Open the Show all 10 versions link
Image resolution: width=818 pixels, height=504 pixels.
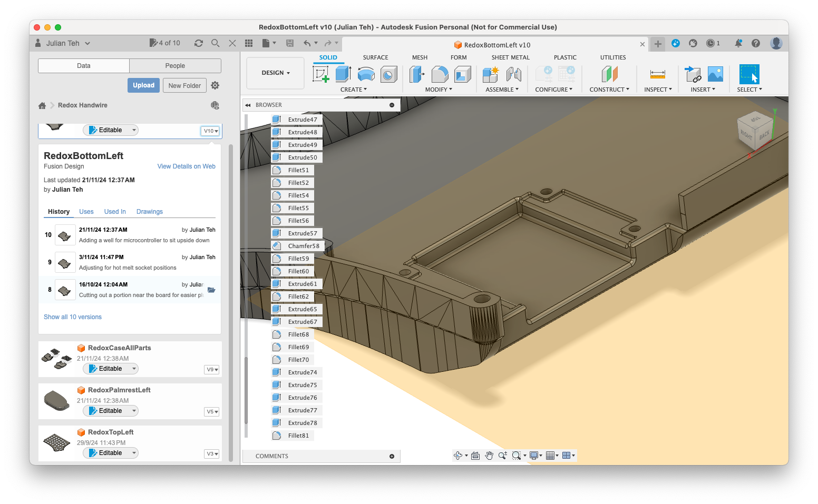73,317
